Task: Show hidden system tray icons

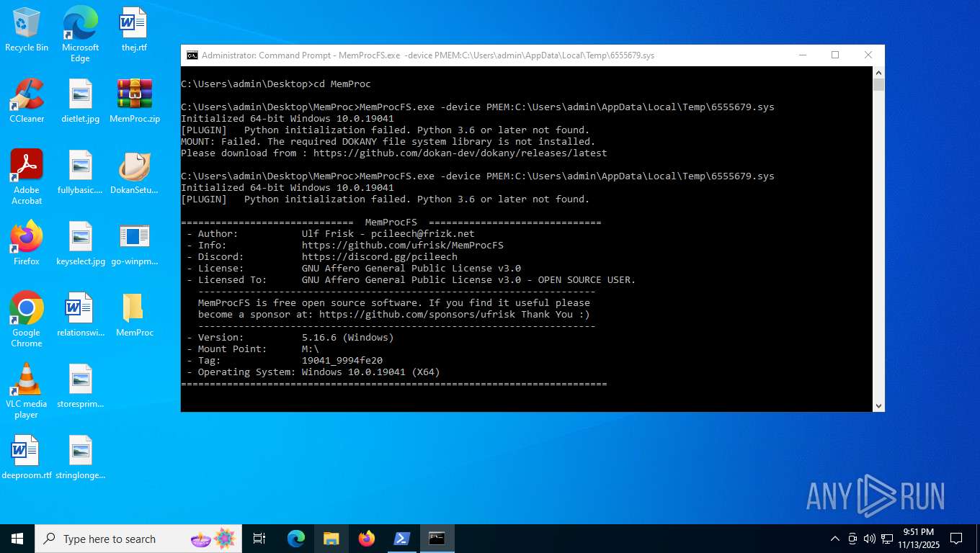Action: coord(835,539)
